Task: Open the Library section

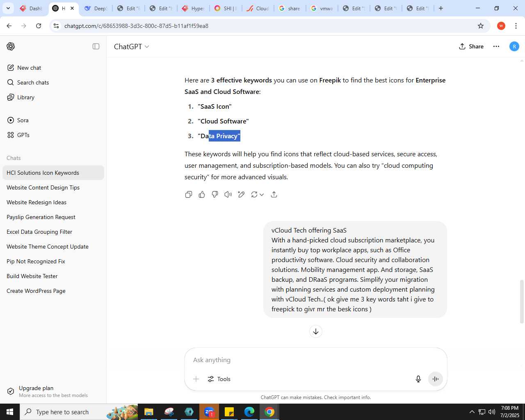Action: point(53,97)
